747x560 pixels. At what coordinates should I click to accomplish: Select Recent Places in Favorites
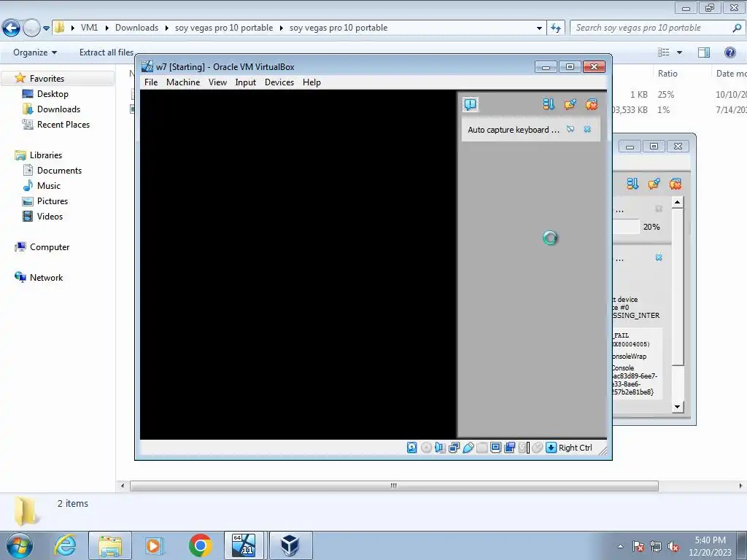(x=63, y=124)
